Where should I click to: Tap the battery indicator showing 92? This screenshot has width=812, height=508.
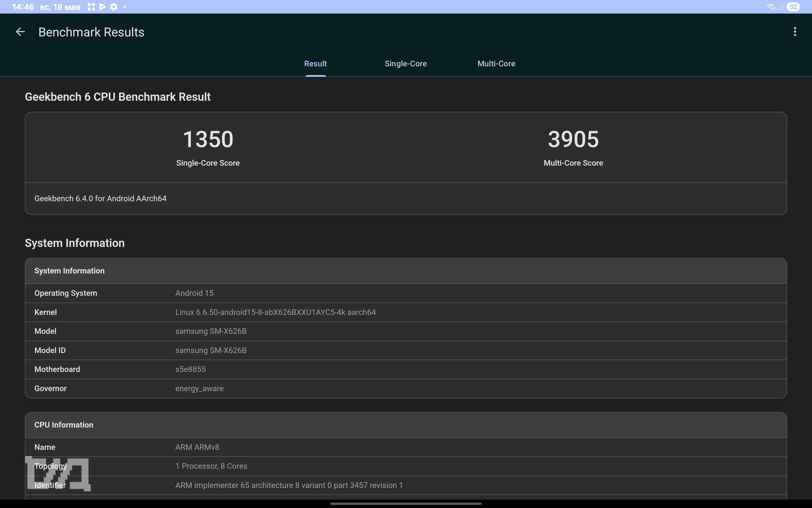tap(793, 7)
